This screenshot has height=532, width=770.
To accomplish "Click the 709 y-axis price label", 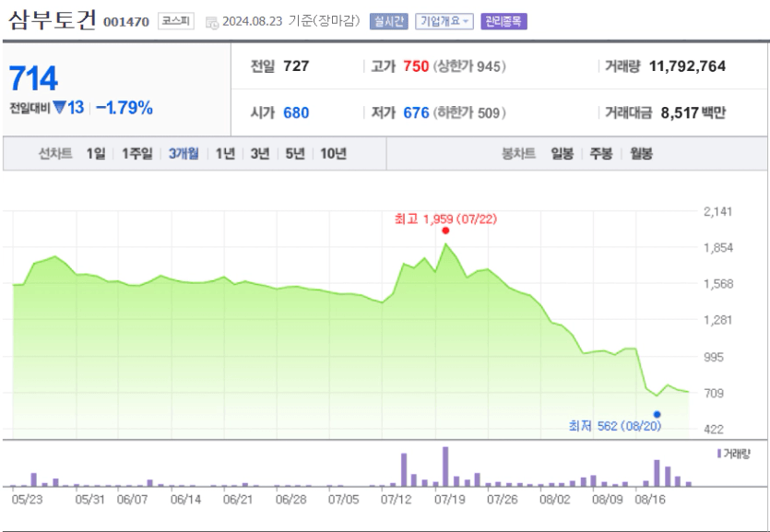I will (x=714, y=393).
